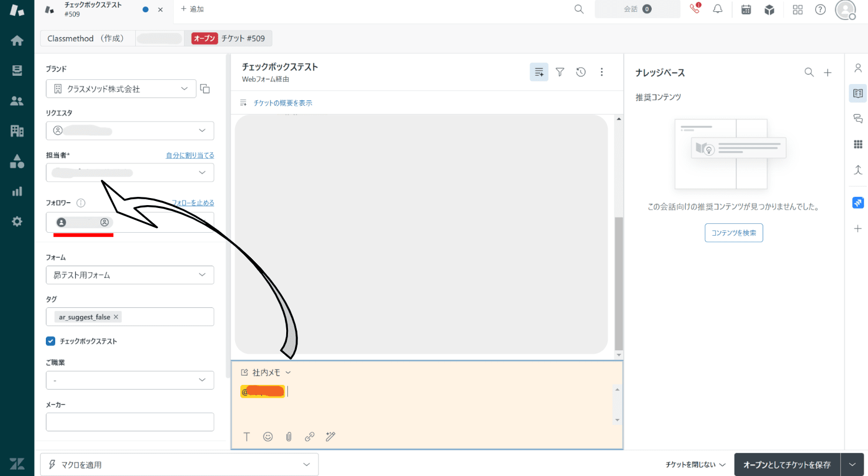Open notifications bell icon
Viewport: 868px width, 476px height.
[718, 9]
